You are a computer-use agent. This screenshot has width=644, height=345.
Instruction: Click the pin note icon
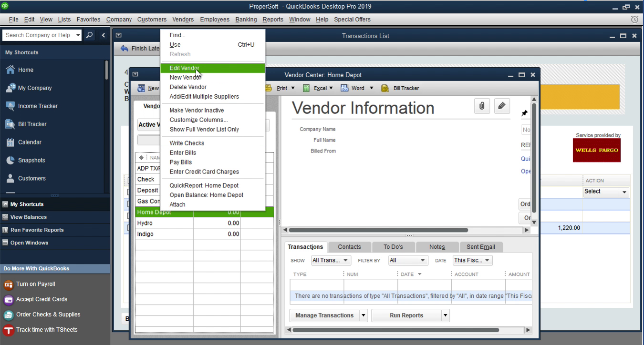[x=524, y=113]
